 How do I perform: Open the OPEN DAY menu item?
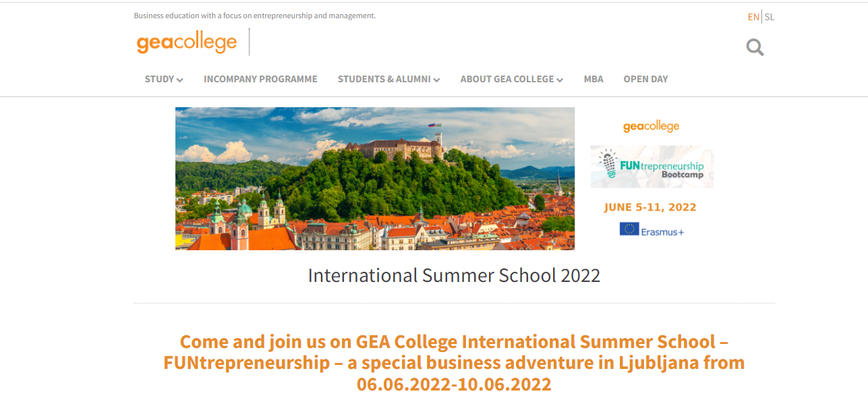point(645,79)
